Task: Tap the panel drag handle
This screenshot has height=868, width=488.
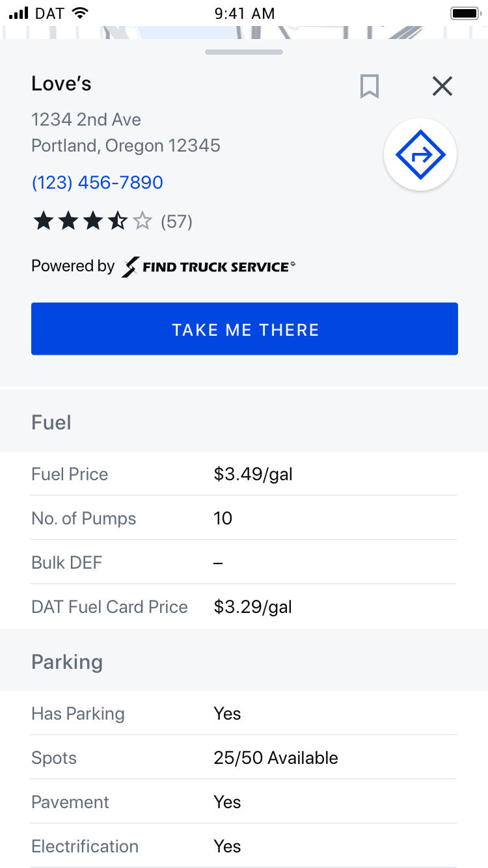Action: (244, 52)
